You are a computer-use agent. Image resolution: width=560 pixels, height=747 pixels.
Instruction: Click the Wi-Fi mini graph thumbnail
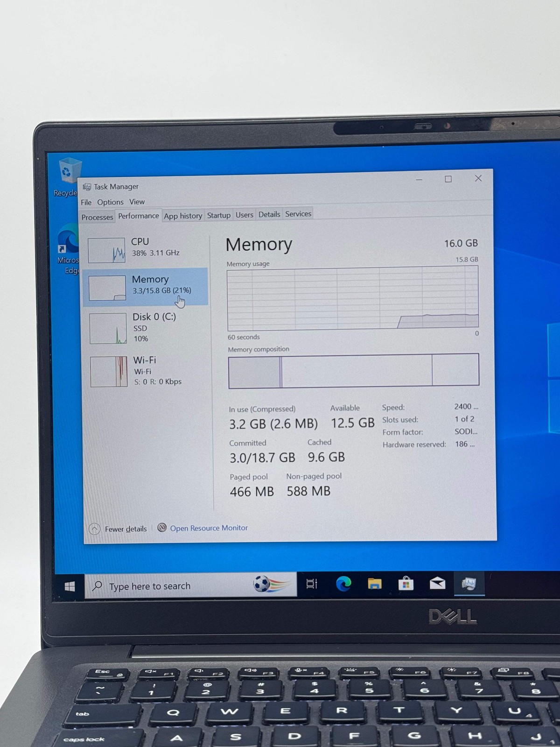(x=109, y=372)
